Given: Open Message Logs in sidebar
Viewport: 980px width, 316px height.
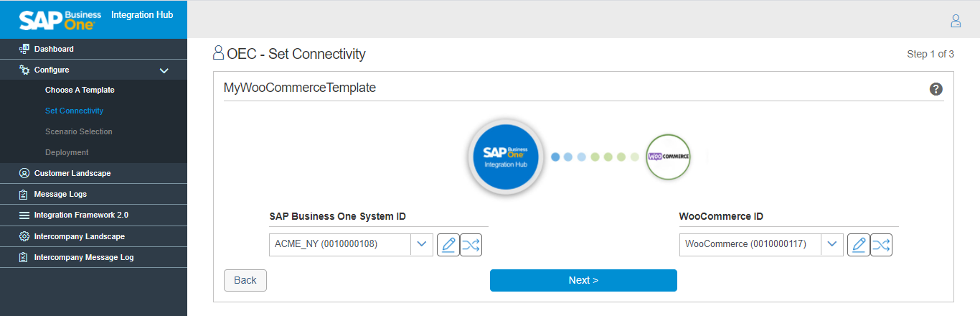Looking at the screenshot, I should tap(60, 194).
